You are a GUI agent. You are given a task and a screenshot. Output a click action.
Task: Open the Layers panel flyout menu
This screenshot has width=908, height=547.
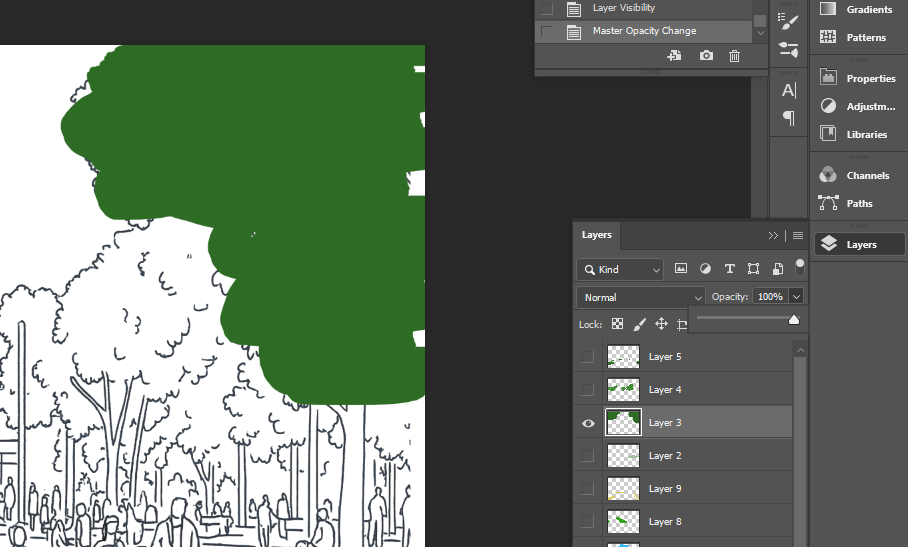(x=798, y=236)
